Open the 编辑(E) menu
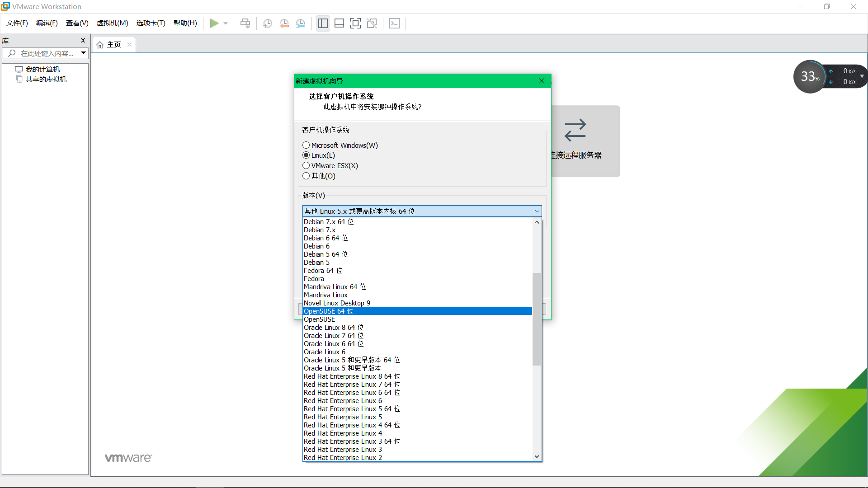 click(x=47, y=23)
